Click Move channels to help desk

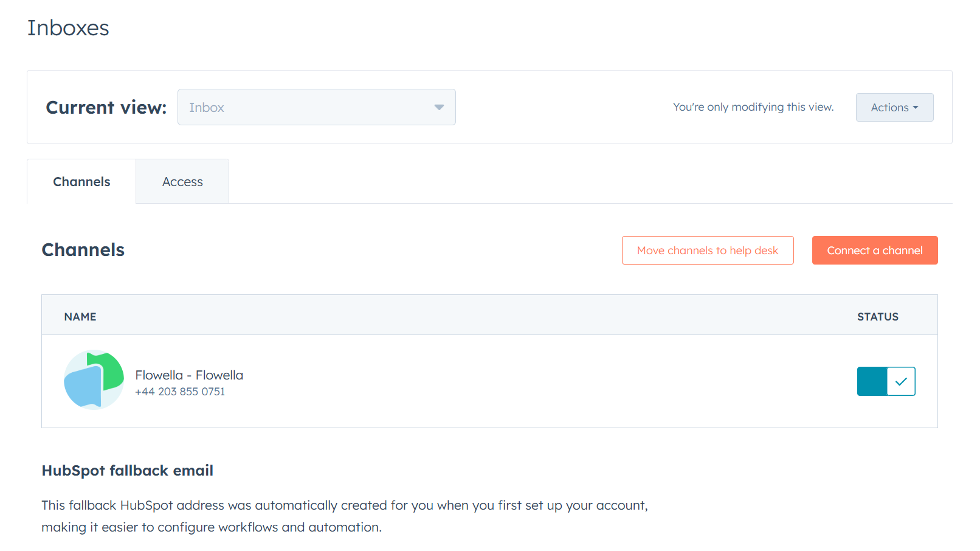707,251
